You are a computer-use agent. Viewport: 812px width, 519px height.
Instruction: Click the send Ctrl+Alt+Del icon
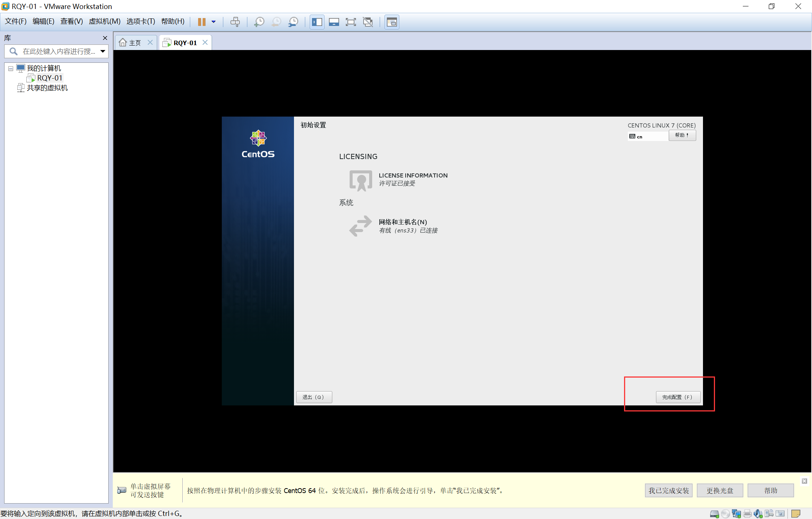click(x=235, y=22)
